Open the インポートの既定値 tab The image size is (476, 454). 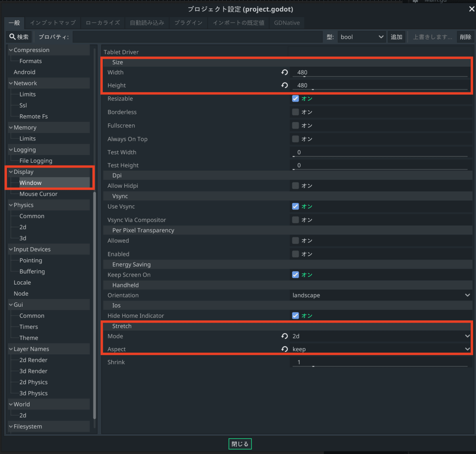pyautogui.click(x=238, y=23)
